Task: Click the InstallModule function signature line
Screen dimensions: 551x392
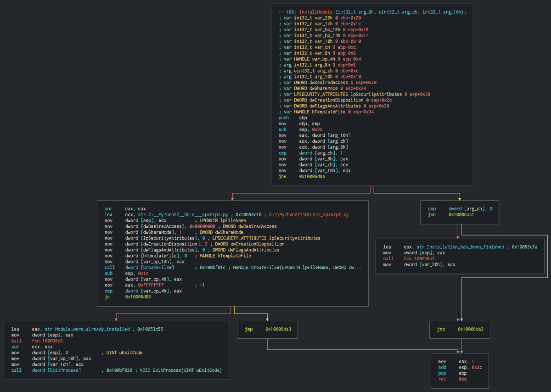Action: 372,12
